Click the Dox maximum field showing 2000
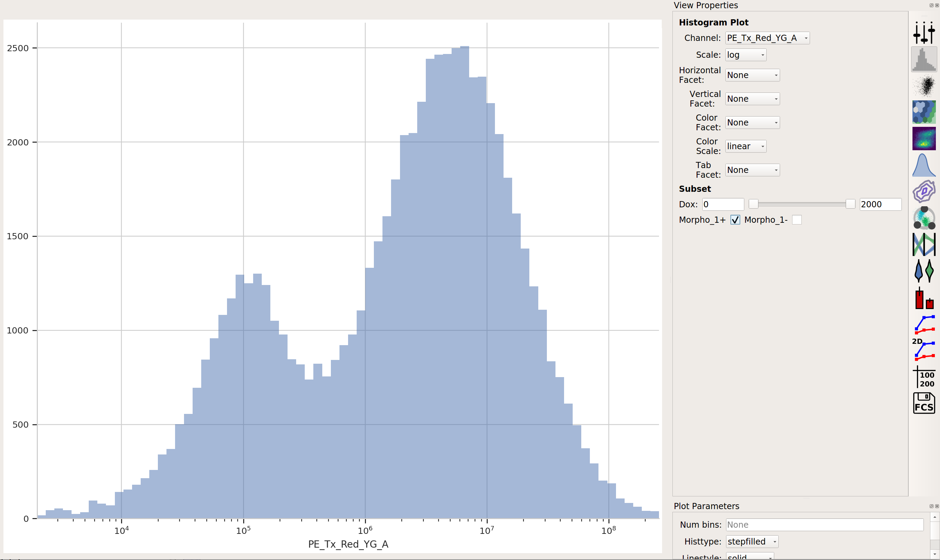940x560 pixels. (880, 204)
